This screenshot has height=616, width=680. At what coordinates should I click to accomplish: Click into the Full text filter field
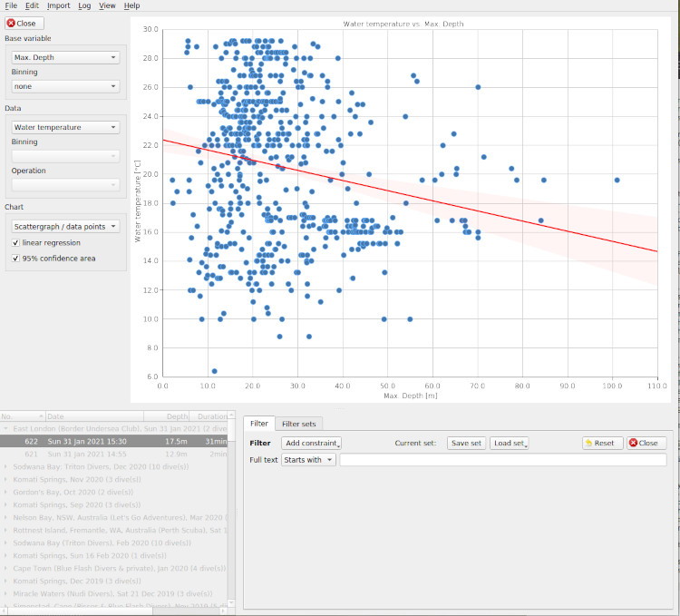point(502,460)
